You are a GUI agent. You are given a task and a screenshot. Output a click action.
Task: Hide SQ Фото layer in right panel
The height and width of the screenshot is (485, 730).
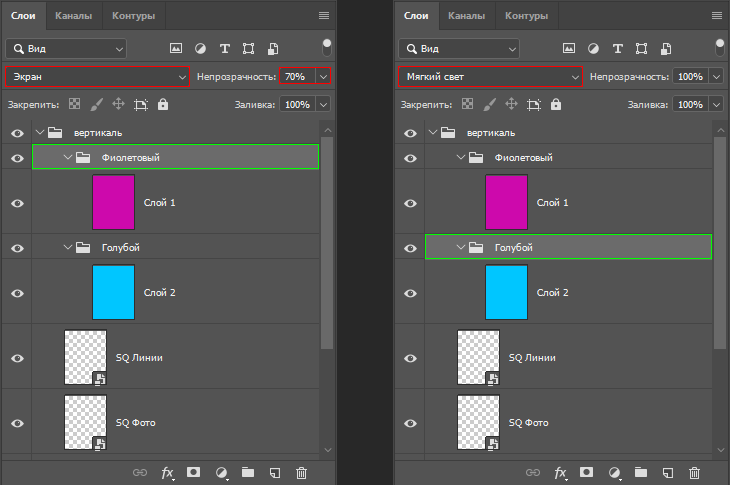pos(410,424)
